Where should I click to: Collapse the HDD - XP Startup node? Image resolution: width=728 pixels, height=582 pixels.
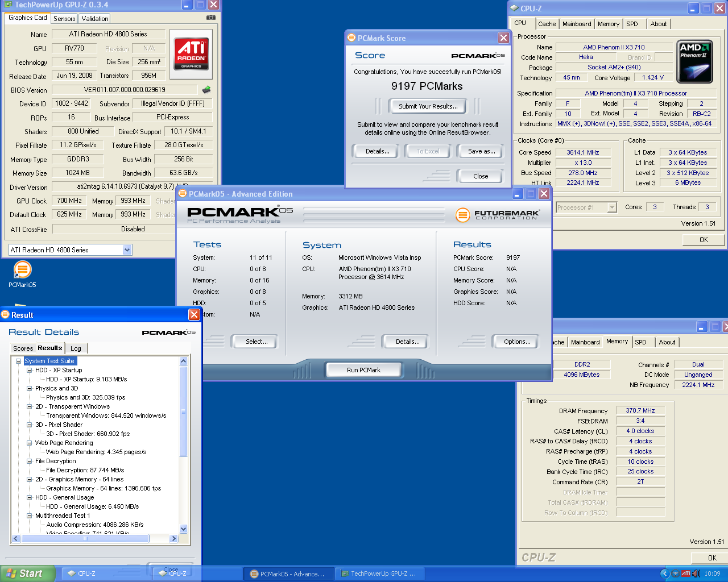click(30, 370)
